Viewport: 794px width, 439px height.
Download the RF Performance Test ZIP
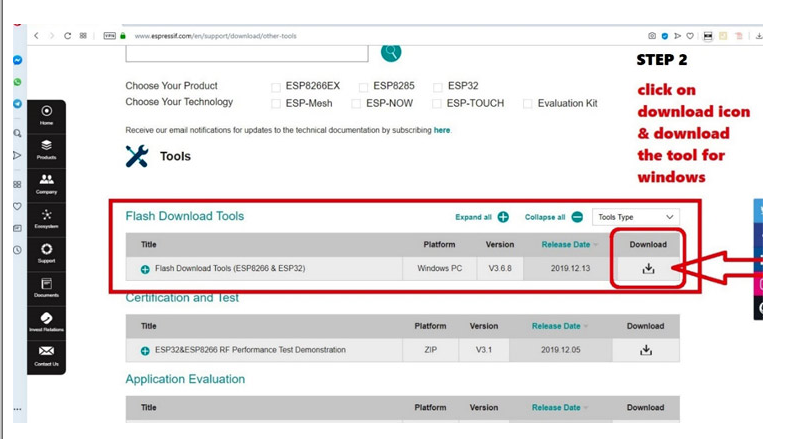click(646, 350)
